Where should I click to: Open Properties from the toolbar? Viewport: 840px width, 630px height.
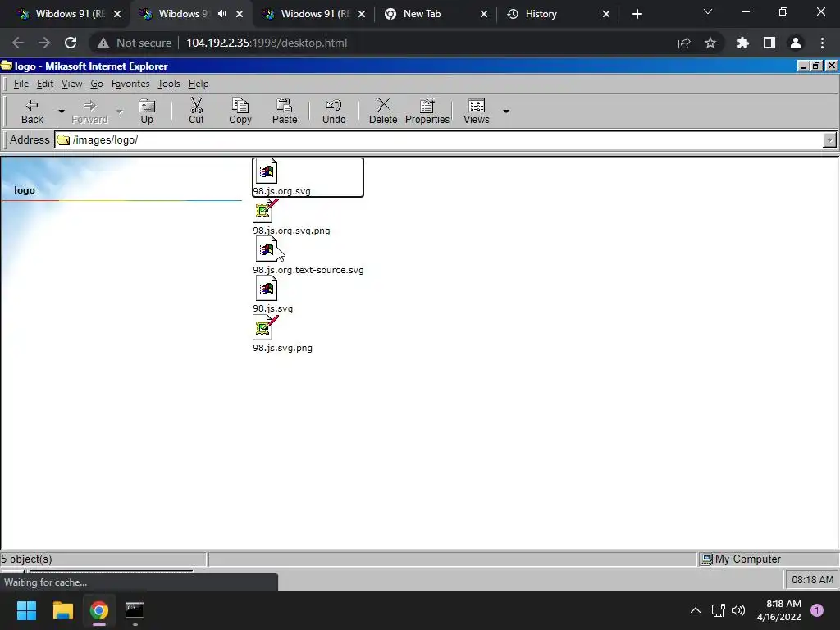427,112
